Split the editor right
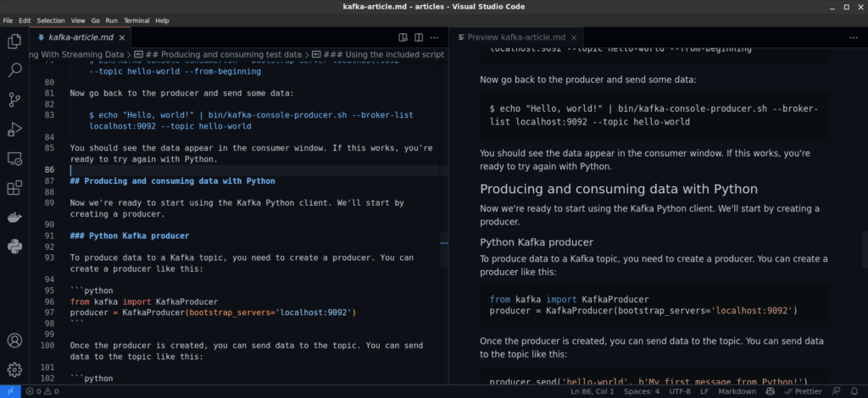868x398 pixels. 420,37
